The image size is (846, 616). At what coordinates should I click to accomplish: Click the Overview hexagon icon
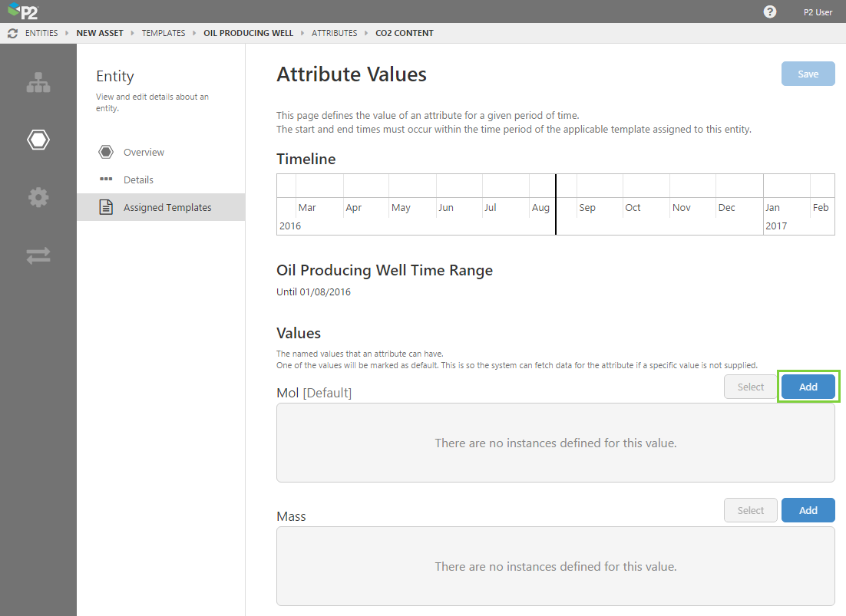(106, 152)
